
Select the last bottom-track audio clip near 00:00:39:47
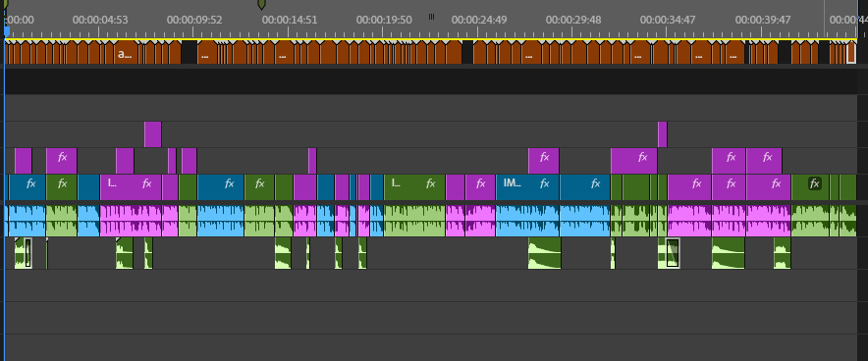click(x=783, y=253)
